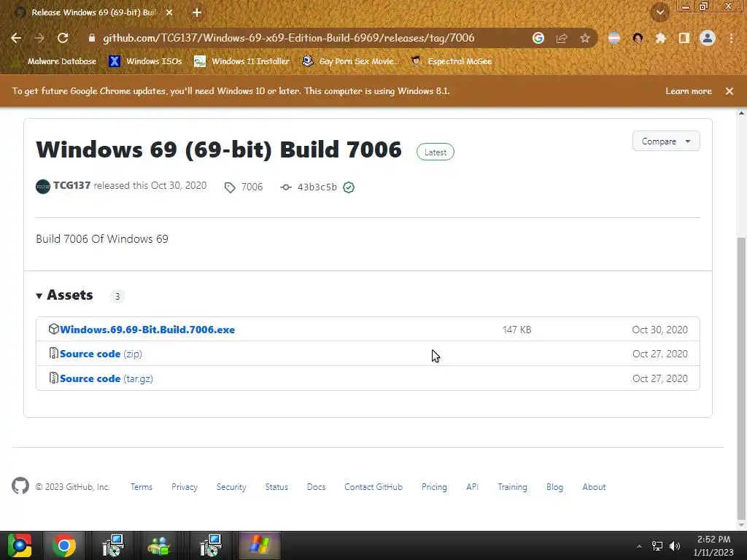Show hidden tray icons arrow
747x560 pixels.
pyautogui.click(x=639, y=546)
